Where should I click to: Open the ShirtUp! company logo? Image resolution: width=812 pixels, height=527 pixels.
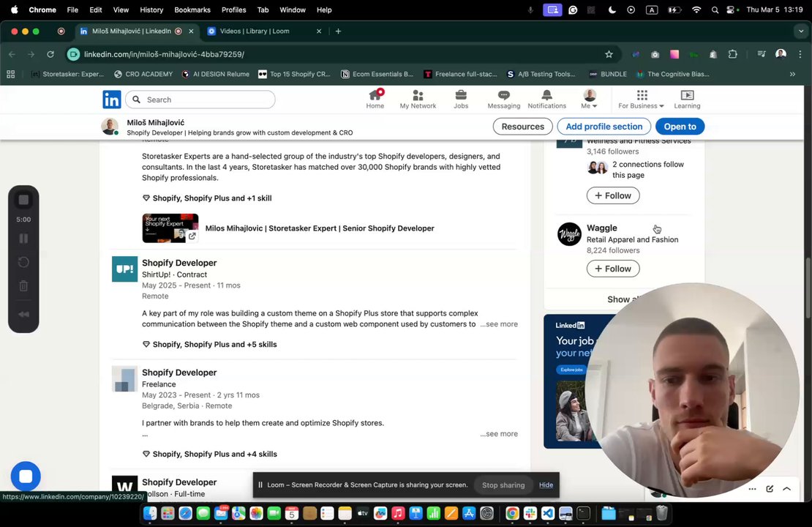tap(125, 269)
